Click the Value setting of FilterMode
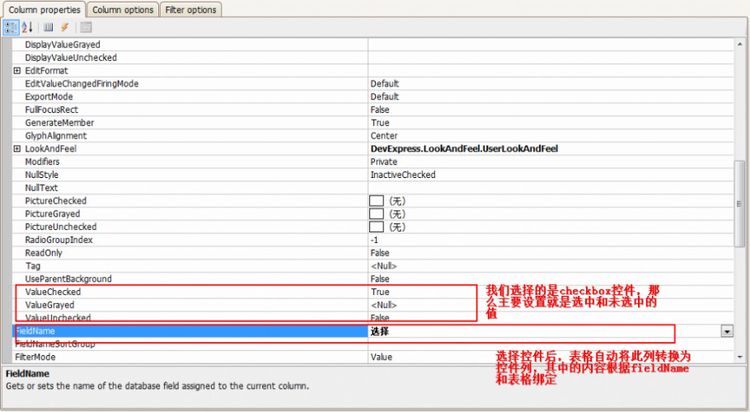The image size is (750, 412). [x=381, y=357]
